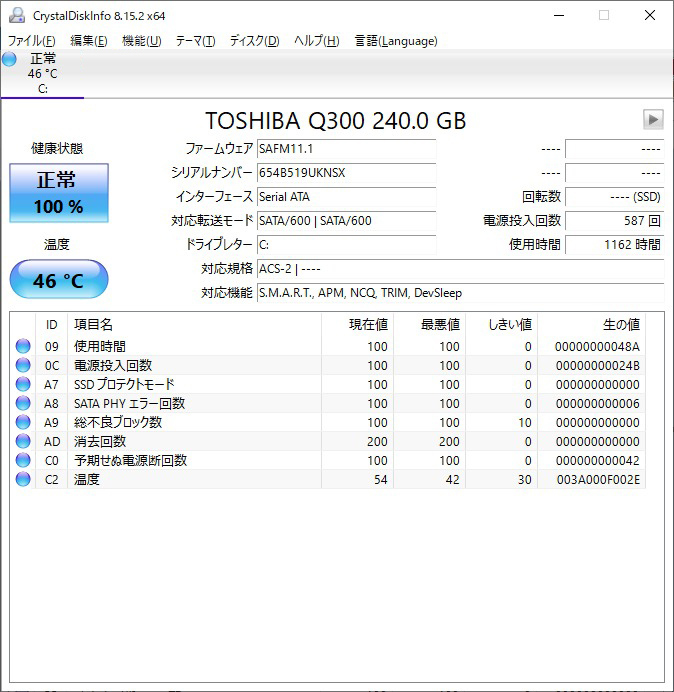
Task: Click the next disk arrow button
Action: [x=653, y=119]
